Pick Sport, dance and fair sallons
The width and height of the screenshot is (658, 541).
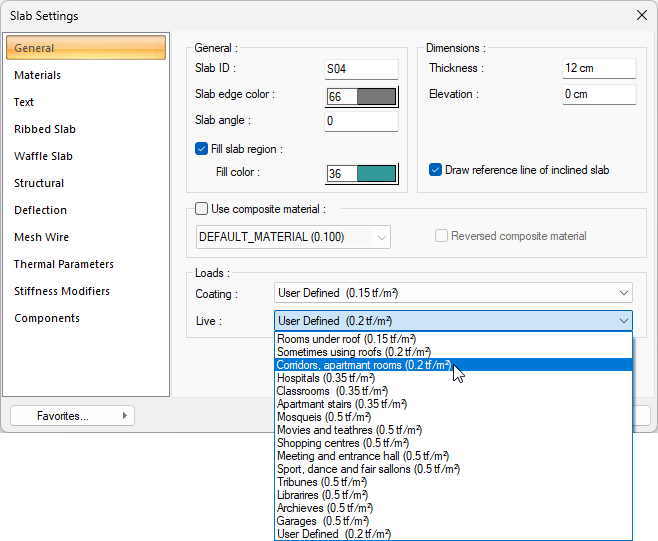[453, 469]
